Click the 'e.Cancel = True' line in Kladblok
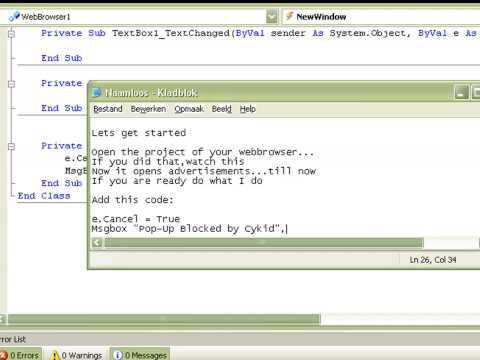 pos(136,219)
